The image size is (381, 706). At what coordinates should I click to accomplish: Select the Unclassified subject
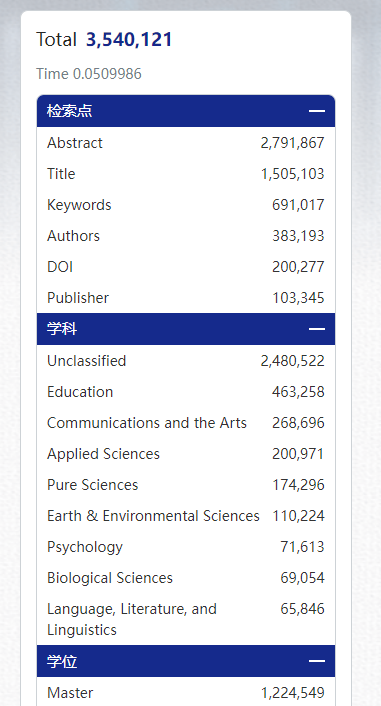point(186,361)
